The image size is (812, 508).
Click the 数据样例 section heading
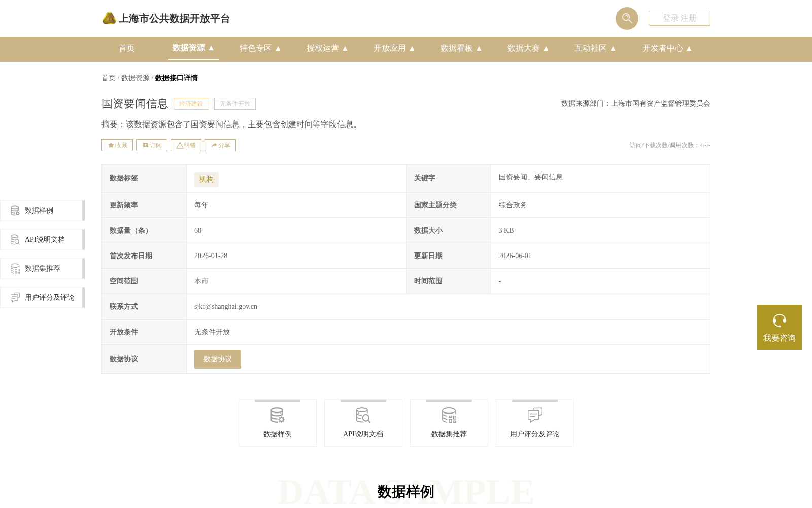pyautogui.click(x=405, y=492)
